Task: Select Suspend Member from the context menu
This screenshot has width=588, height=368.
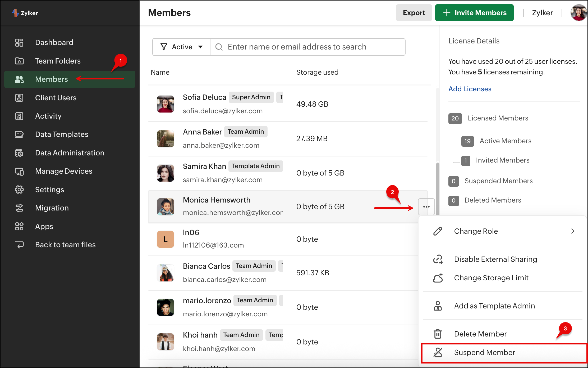Action: click(x=484, y=352)
